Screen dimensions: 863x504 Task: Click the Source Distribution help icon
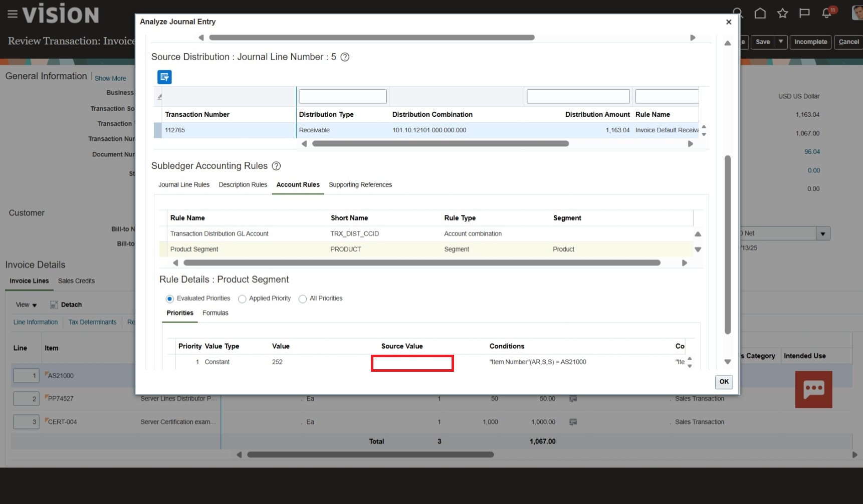(345, 57)
